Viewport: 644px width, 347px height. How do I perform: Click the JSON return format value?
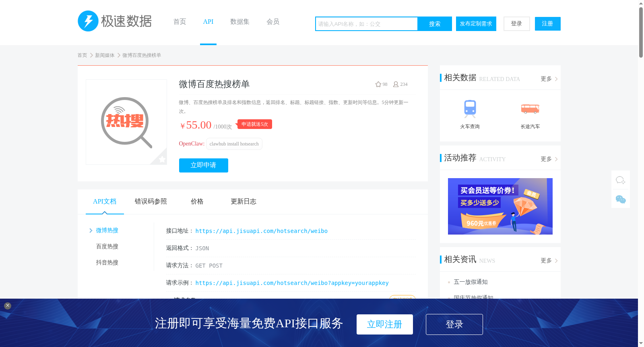202,248
